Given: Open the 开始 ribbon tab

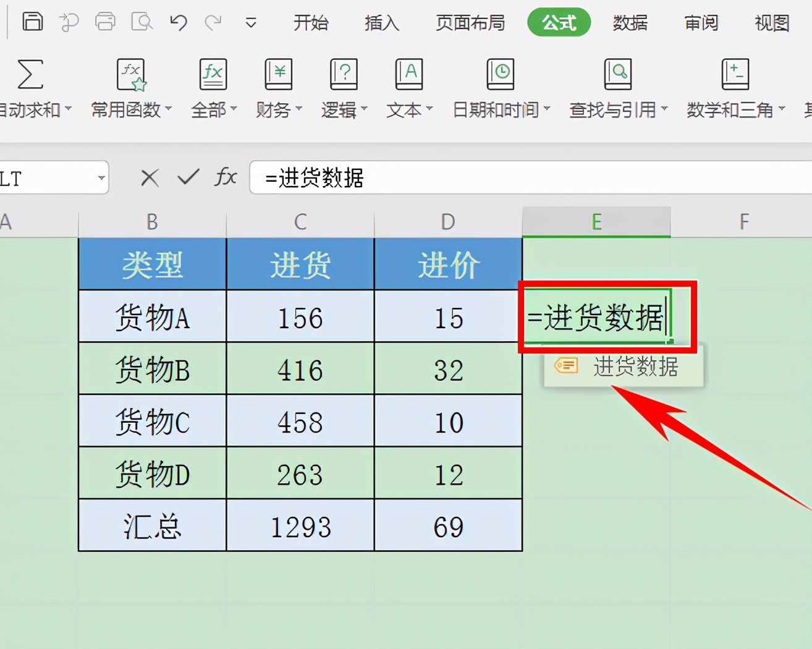Looking at the screenshot, I should (310, 23).
